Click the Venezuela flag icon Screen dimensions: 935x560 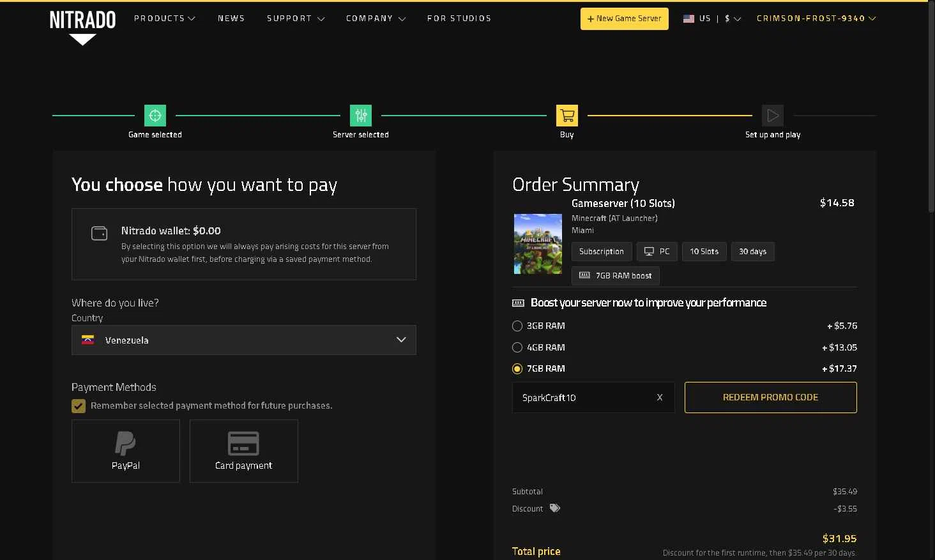(x=88, y=340)
